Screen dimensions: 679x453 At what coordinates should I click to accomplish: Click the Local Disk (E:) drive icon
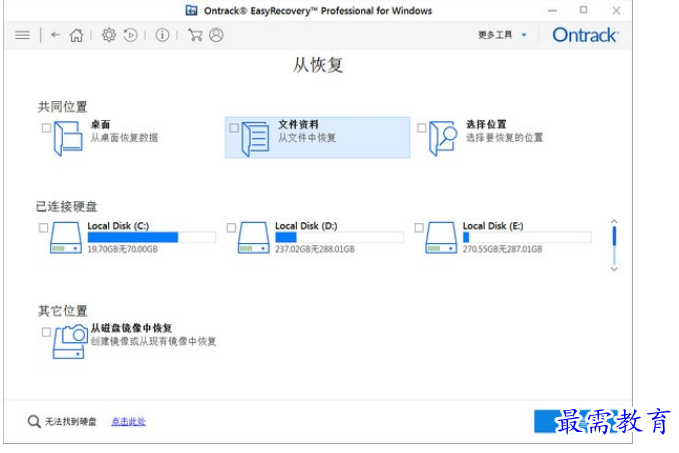pyautogui.click(x=441, y=238)
